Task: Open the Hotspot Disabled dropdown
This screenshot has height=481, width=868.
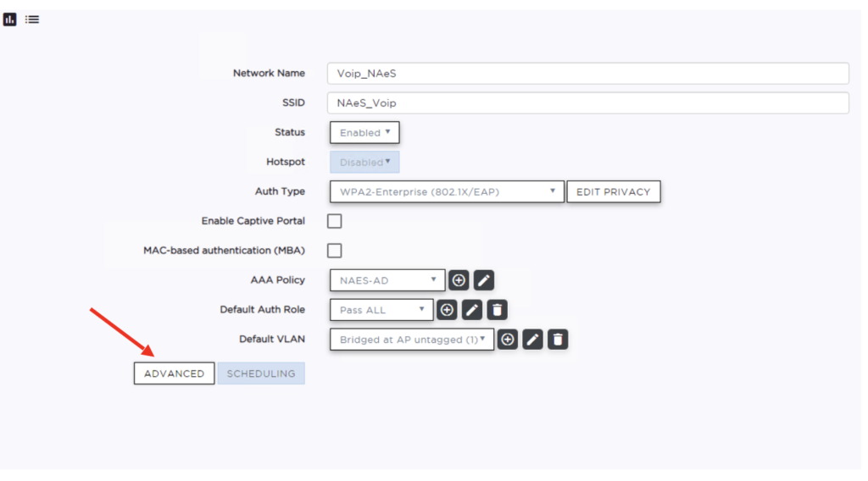Action: coord(364,162)
